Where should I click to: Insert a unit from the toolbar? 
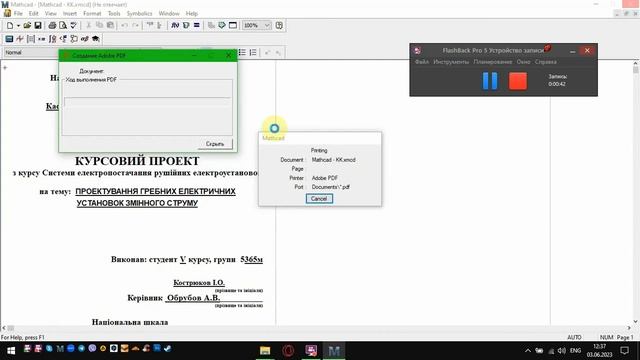186,25
